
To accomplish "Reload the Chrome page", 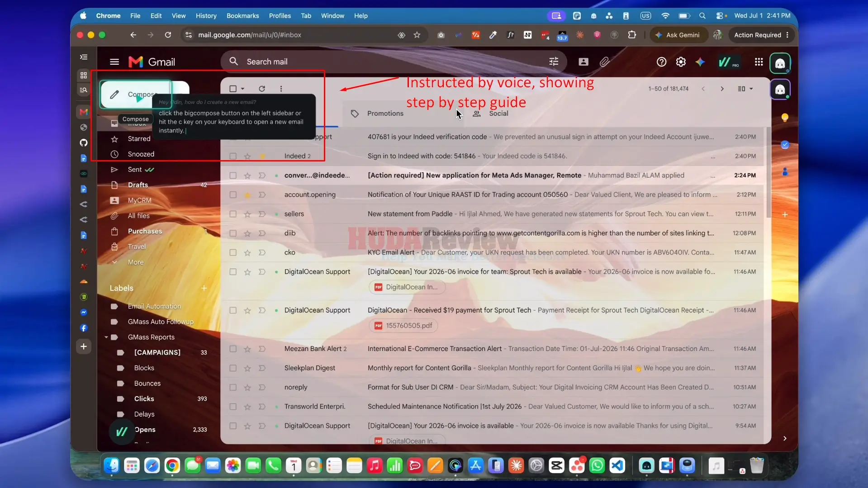I will [168, 35].
